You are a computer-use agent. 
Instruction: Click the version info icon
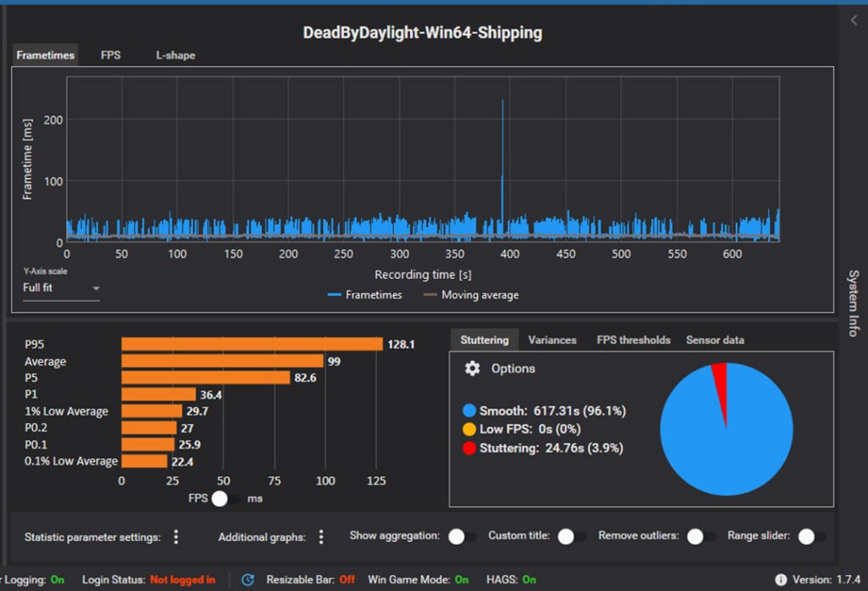click(781, 580)
